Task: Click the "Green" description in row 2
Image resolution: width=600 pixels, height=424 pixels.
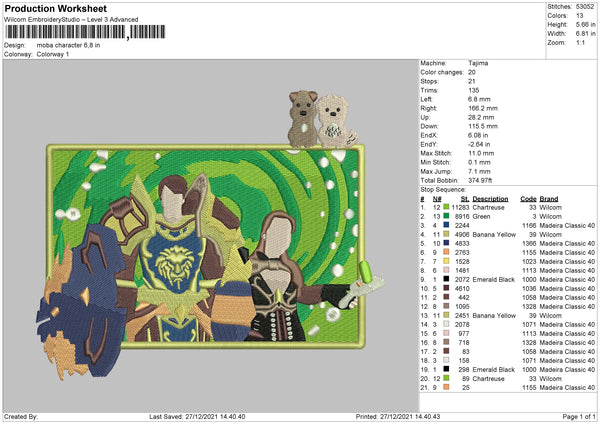Action: pos(481,217)
